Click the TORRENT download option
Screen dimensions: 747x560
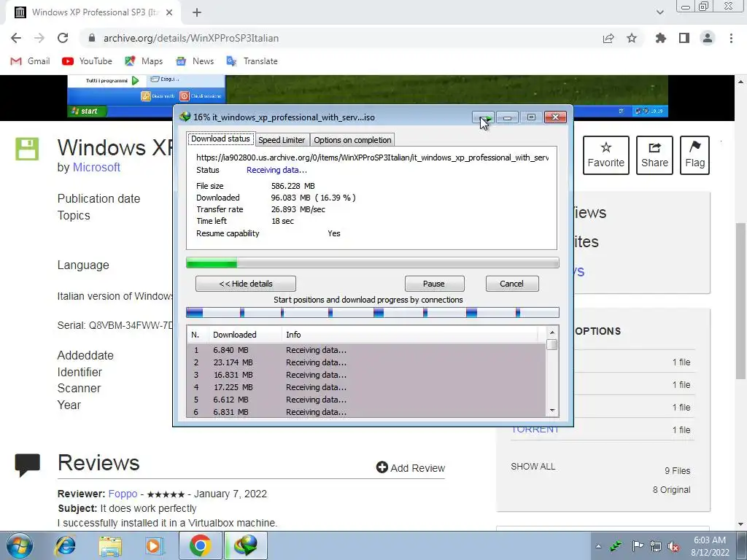(535, 429)
